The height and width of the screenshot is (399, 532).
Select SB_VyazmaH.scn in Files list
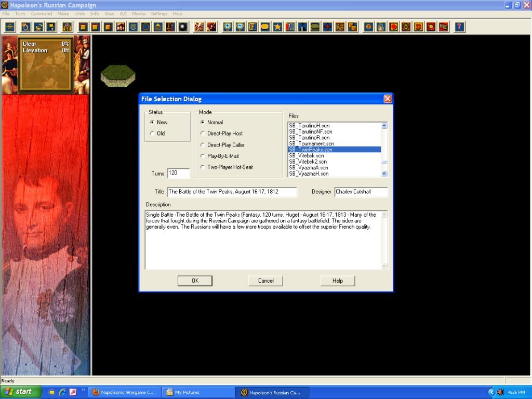coord(334,174)
